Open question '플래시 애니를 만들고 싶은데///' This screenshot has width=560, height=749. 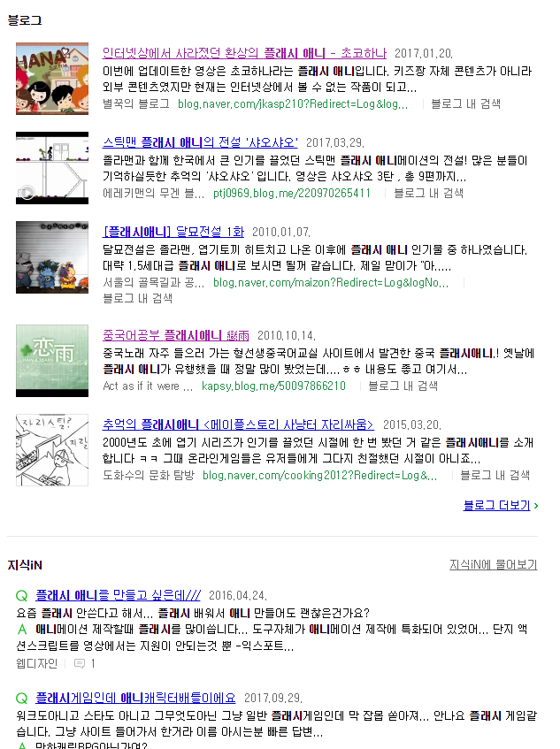pyautogui.click(x=118, y=595)
